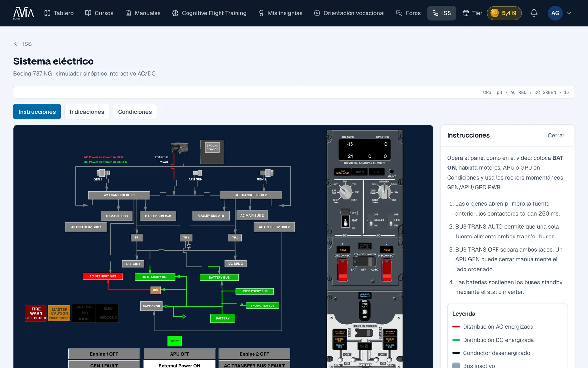This screenshot has width=588, height=368.
Task: Open the Manuales page
Action: [143, 13]
